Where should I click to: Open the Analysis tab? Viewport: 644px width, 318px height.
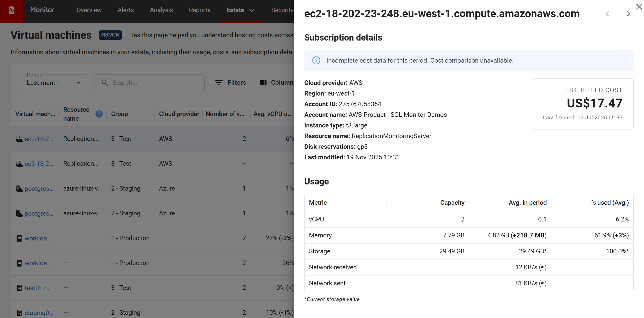[161, 10]
